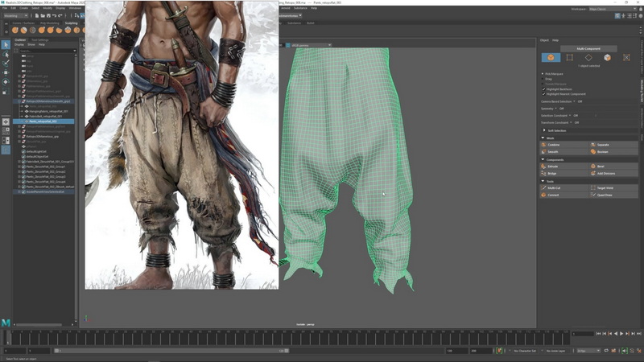Screen dimensions: 644x362
Task: Click the New Scene icon in status line
Action: coord(36,15)
